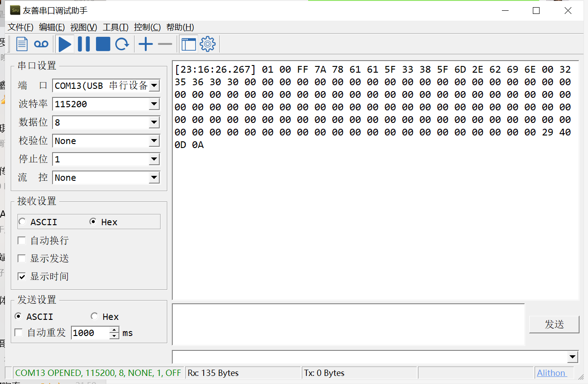Stop the serial port with stop icon
Screen dimensions: 588x384
pos(103,44)
